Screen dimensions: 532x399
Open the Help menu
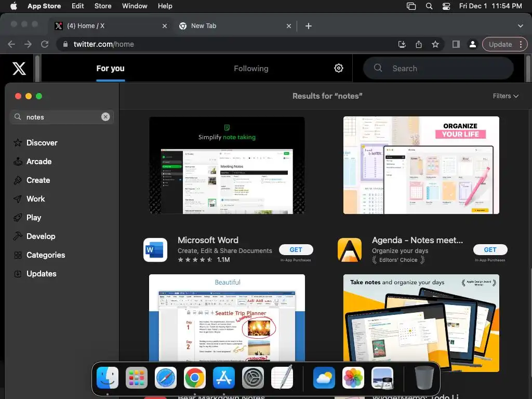[x=165, y=6]
